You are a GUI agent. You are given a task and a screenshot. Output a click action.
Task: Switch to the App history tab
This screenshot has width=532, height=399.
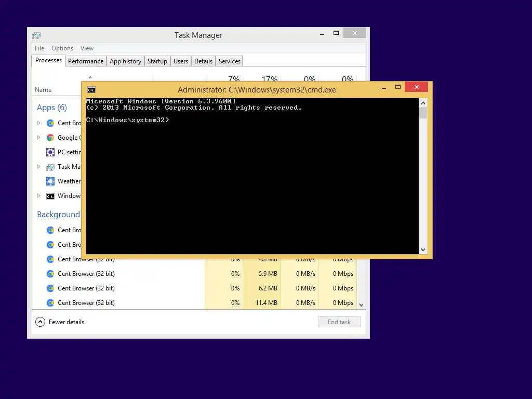(x=125, y=61)
